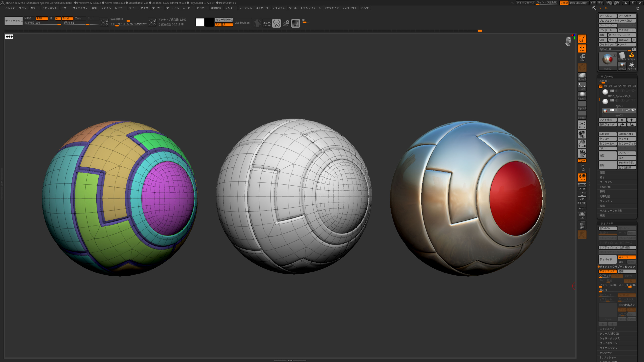This screenshot has height=362, width=644.
Task: Toggle Transparency icon
Action: pos(582,225)
